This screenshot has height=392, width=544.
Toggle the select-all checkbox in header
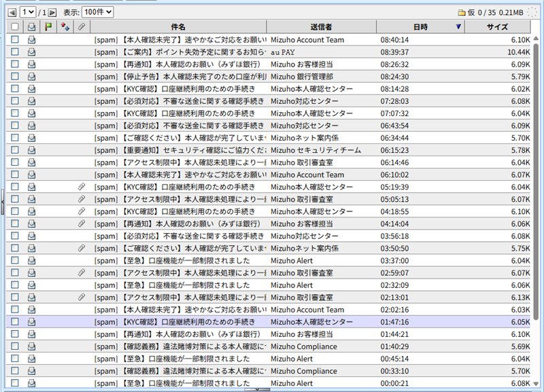click(x=14, y=26)
